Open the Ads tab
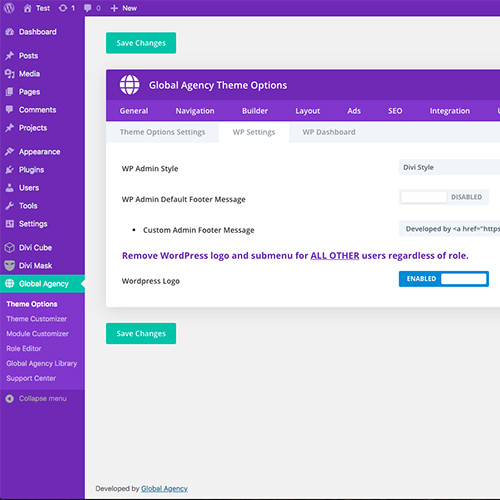This screenshot has width=500, height=500. click(x=354, y=111)
